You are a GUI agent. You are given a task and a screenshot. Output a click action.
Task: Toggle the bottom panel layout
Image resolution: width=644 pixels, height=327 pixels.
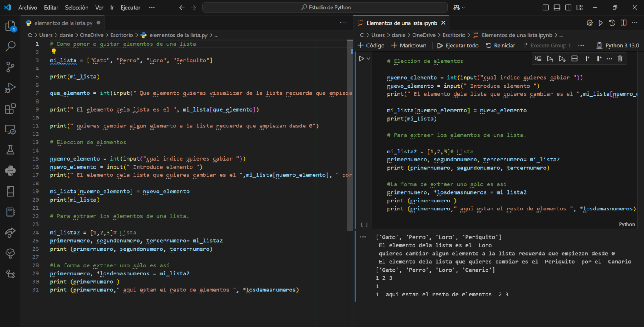point(557,8)
